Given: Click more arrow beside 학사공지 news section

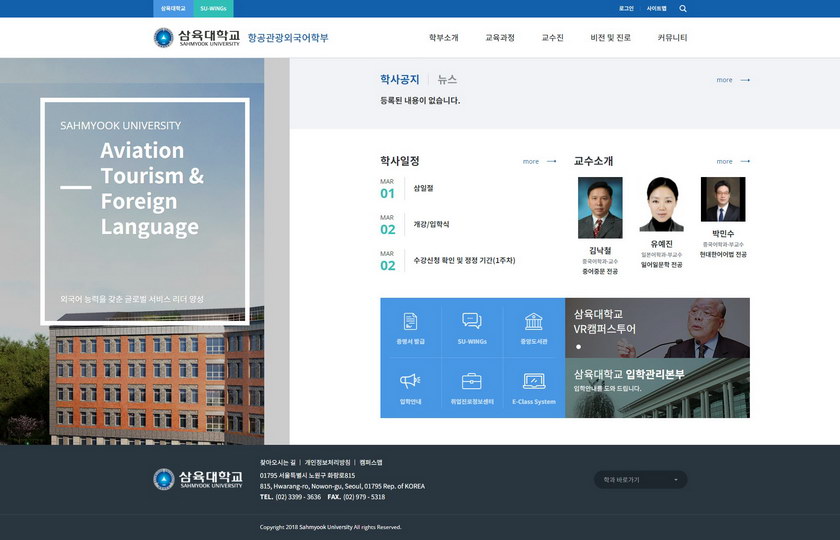Looking at the screenshot, I should click(x=733, y=80).
